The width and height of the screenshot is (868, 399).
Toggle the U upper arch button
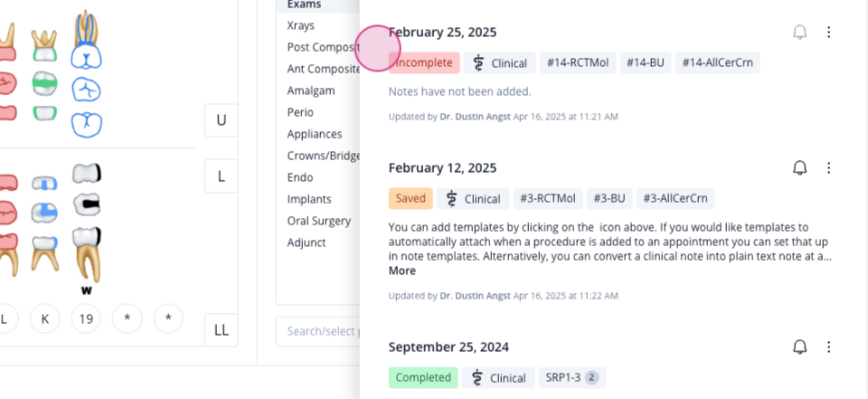[x=221, y=120]
